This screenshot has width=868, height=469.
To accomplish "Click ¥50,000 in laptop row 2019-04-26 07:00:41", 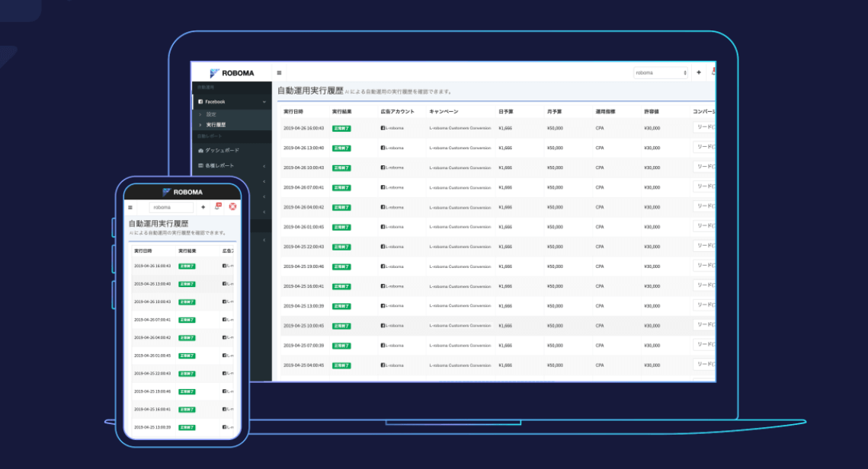I will (555, 187).
